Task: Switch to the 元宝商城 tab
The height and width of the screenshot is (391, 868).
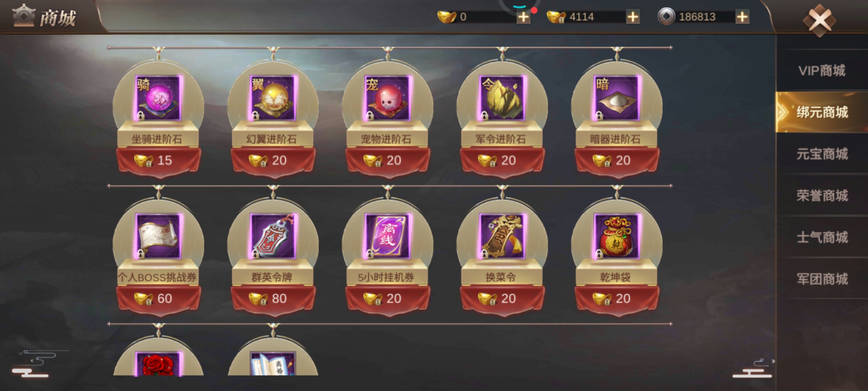Action: pos(822,154)
